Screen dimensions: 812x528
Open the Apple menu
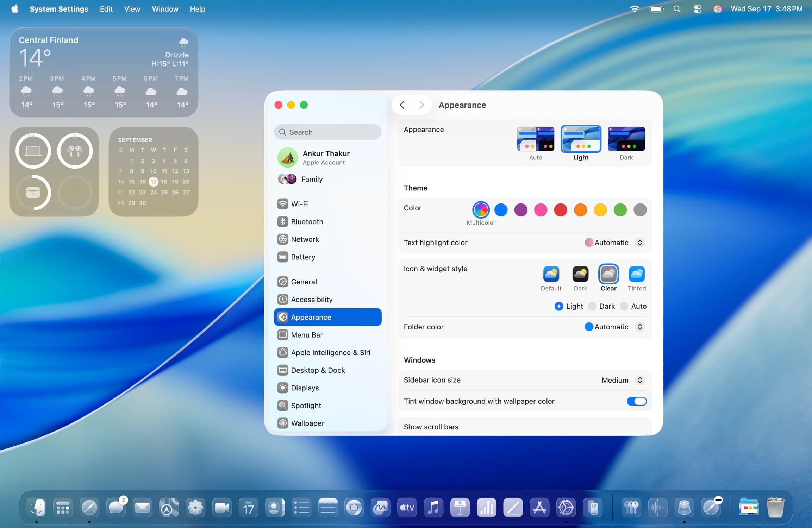pyautogui.click(x=15, y=9)
